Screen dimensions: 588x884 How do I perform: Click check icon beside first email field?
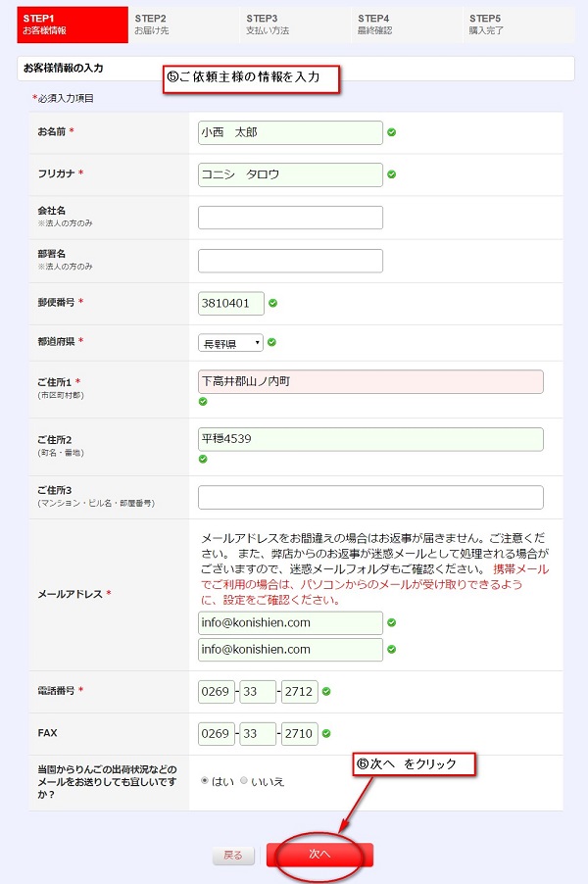[x=392, y=622]
